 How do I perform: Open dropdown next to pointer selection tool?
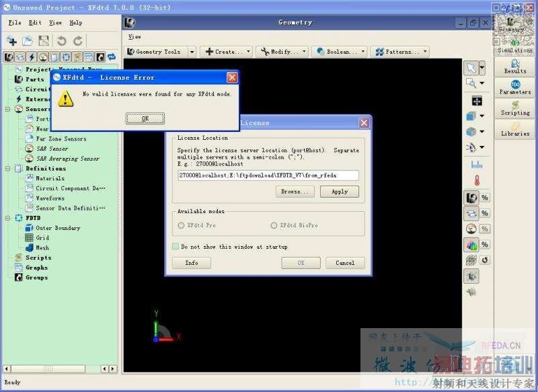point(482,68)
